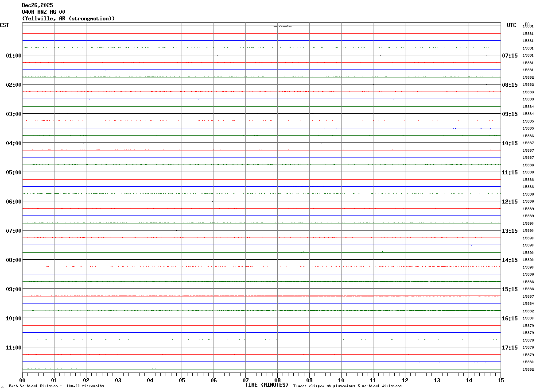
Task: Click the 12:15 UTC time label
Action: tap(509, 202)
